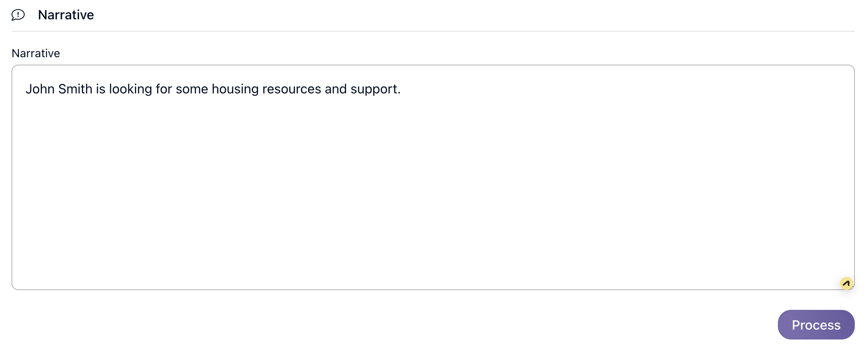Place cursor on the word "John" in the narrative

(x=40, y=89)
